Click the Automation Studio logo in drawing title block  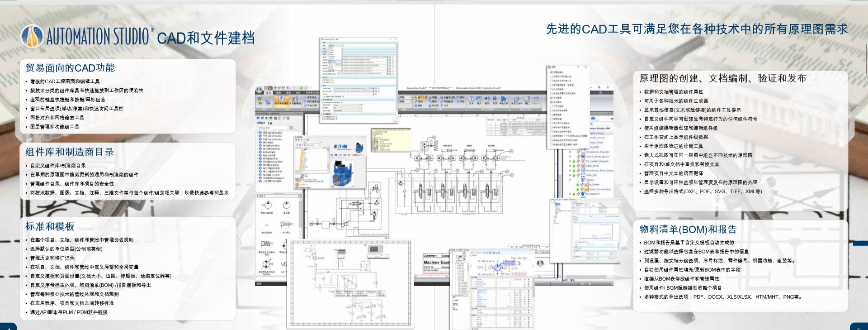539,263
